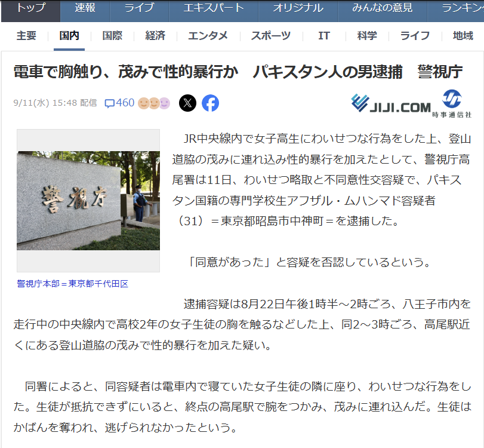Enlarge the 警視庁 headquarters photo

(88, 201)
